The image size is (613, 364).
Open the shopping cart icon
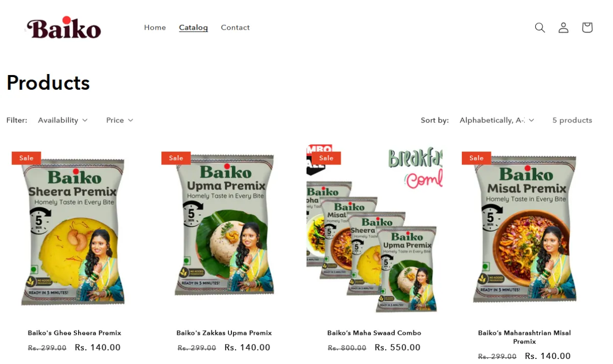pos(587,28)
